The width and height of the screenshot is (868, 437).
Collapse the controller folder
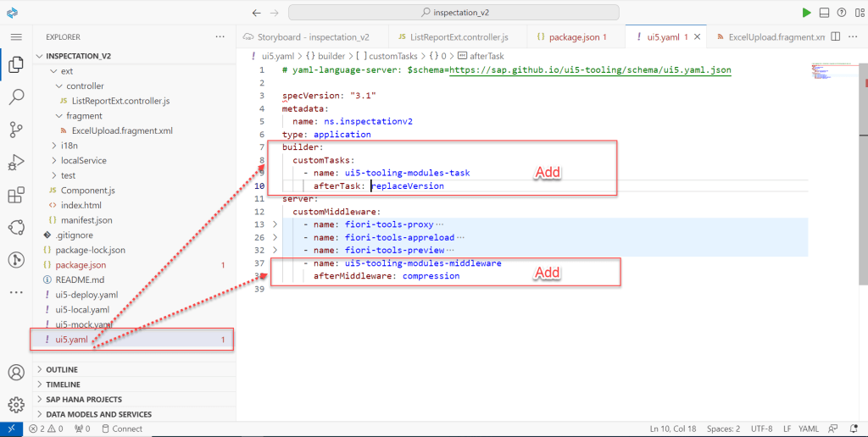(x=84, y=86)
